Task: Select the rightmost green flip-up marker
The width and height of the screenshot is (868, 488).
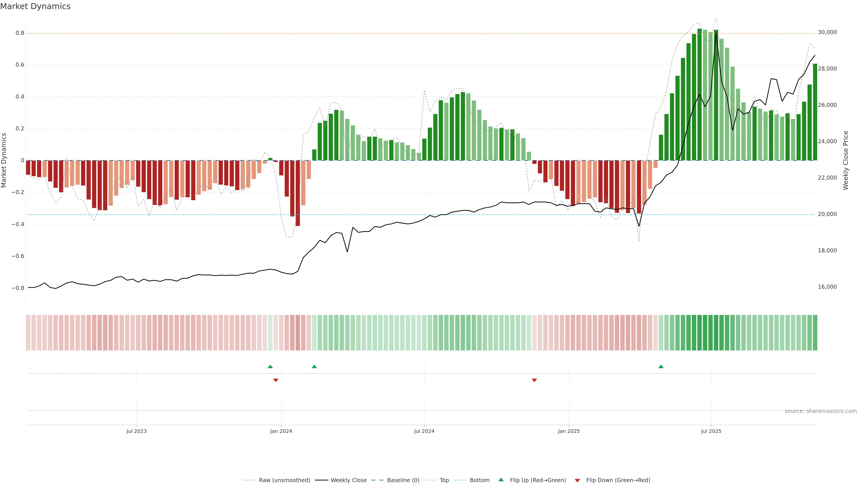Action: [x=661, y=366]
